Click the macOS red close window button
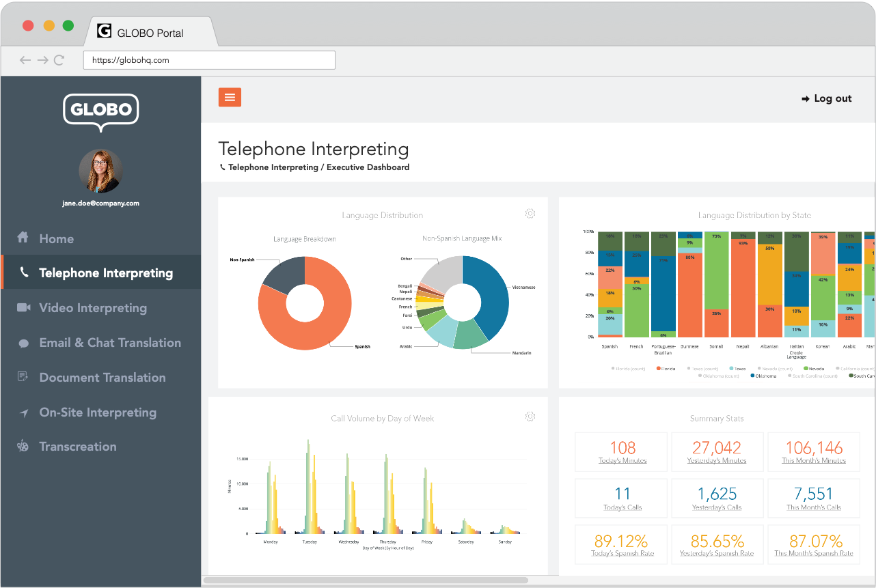The image size is (876, 588). [28, 25]
